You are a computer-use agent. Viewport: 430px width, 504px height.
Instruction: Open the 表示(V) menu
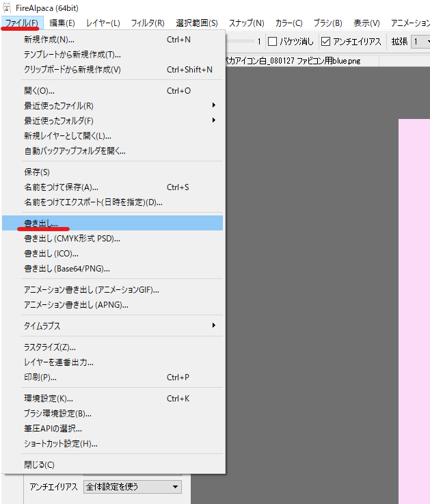tap(366, 23)
